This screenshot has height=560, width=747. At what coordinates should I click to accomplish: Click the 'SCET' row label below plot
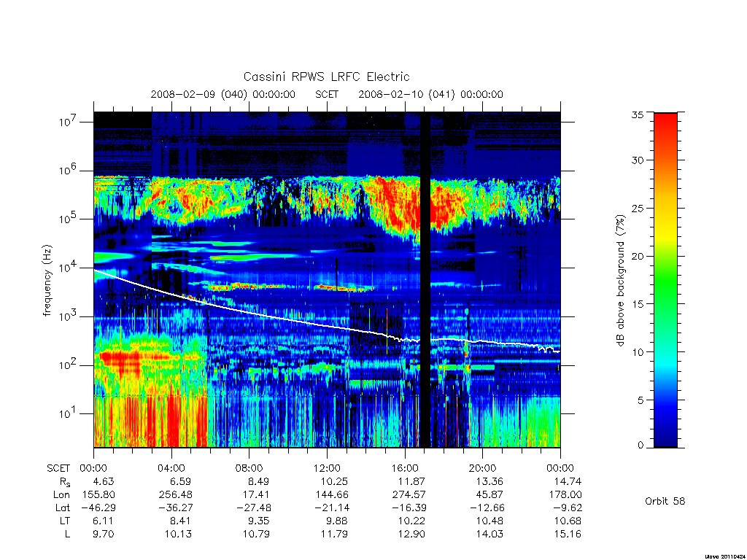(58, 468)
